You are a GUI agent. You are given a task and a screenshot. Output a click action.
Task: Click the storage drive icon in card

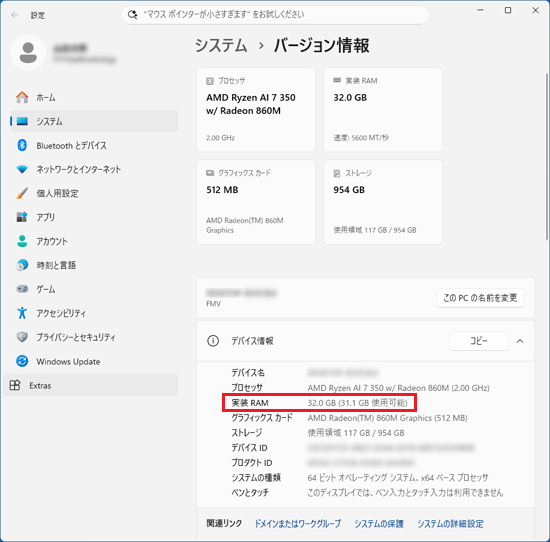point(337,173)
